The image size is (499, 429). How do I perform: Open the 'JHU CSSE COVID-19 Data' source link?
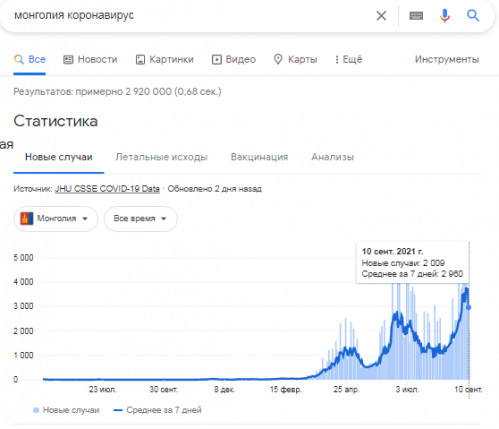(107, 189)
